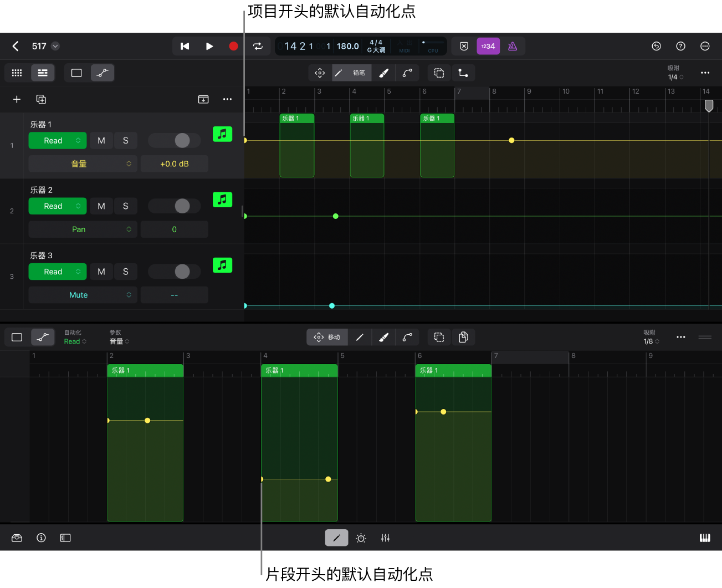The width and height of the screenshot is (722, 588).
Task: Select the brush tool in tracks area
Action: click(383, 73)
